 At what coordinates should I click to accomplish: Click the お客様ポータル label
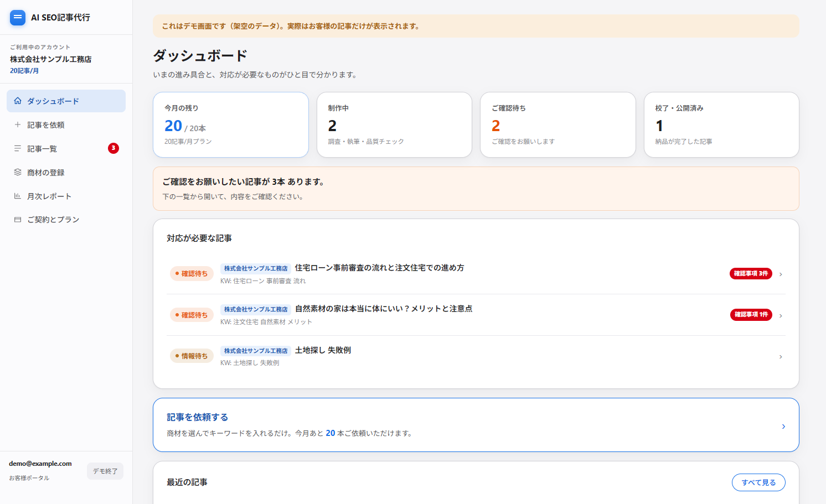(x=29, y=478)
